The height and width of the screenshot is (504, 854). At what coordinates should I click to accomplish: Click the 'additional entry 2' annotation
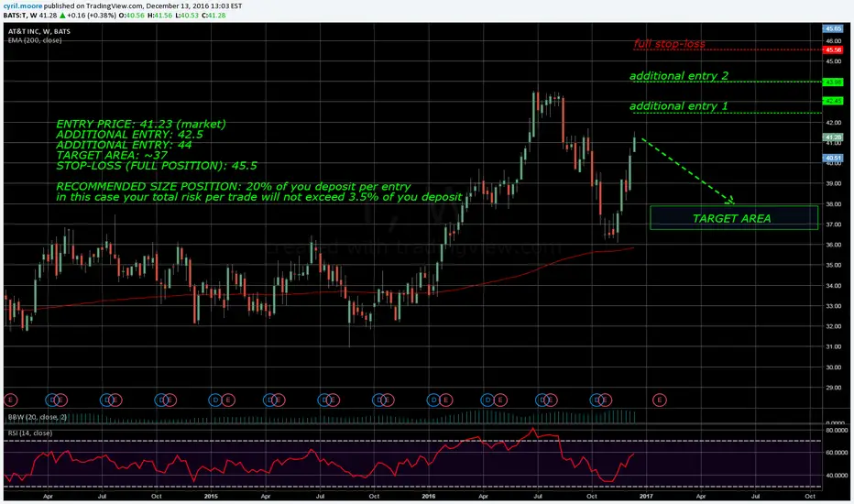coord(679,76)
